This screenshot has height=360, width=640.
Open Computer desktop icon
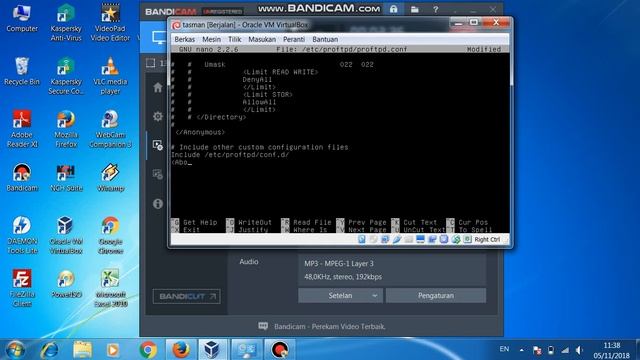[22, 18]
